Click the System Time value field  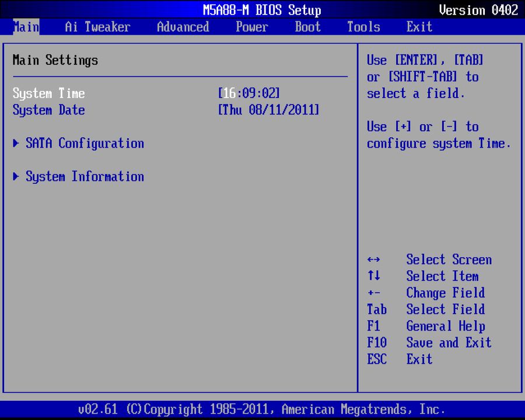pyautogui.click(x=249, y=93)
